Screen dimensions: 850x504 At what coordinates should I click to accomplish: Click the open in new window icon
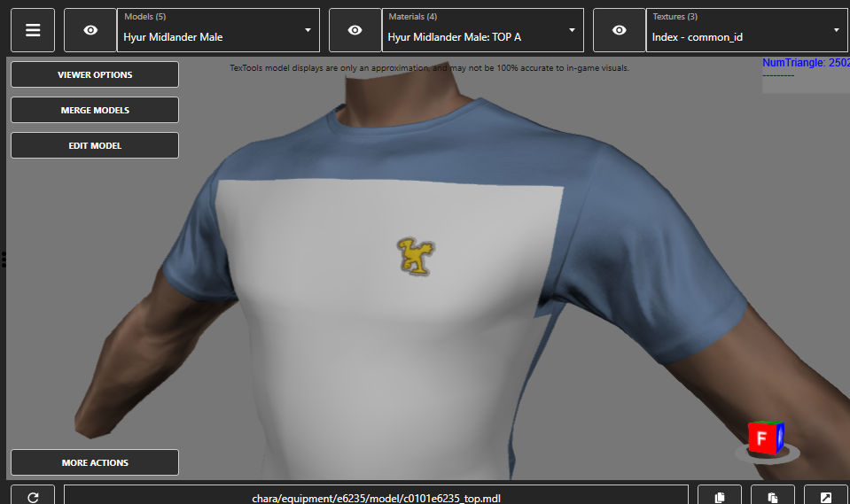point(825,496)
